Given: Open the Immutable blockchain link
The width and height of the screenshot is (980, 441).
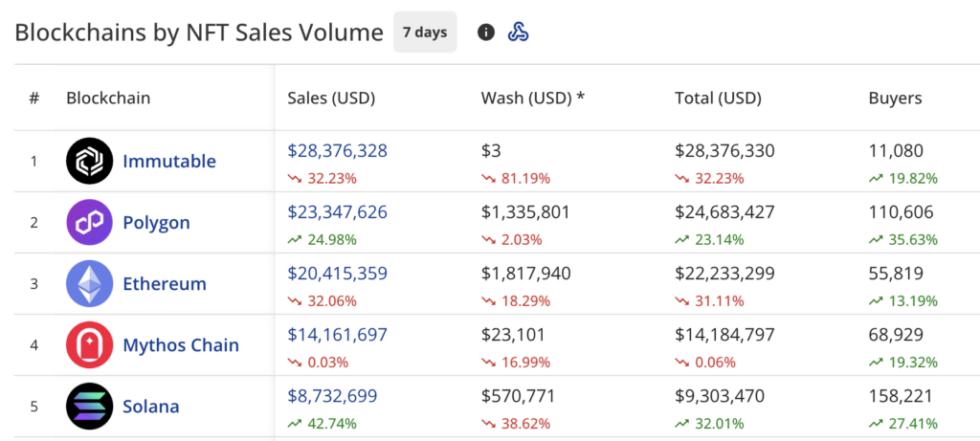Looking at the screenshot, I should [x=169, y=162].
